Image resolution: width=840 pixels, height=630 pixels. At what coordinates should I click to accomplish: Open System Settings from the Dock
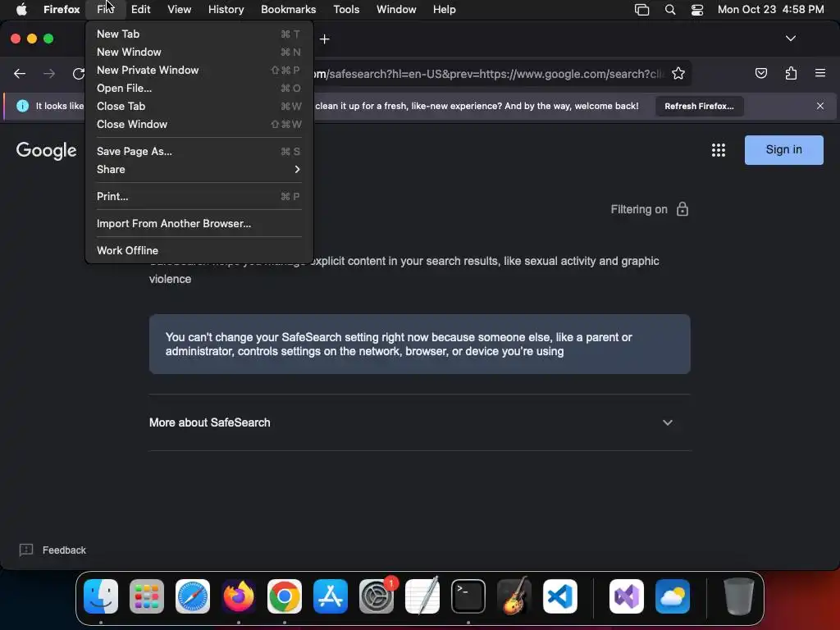(x=377, y=596)
